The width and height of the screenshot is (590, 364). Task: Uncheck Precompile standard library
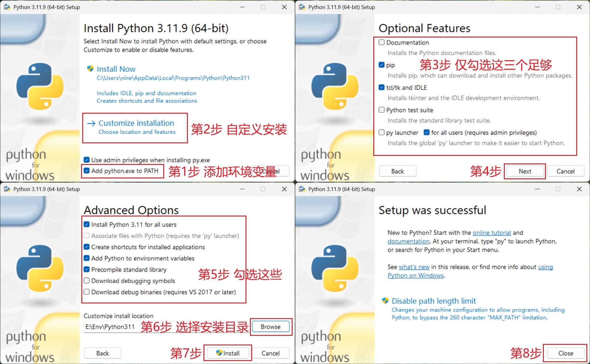click(86, 269)
